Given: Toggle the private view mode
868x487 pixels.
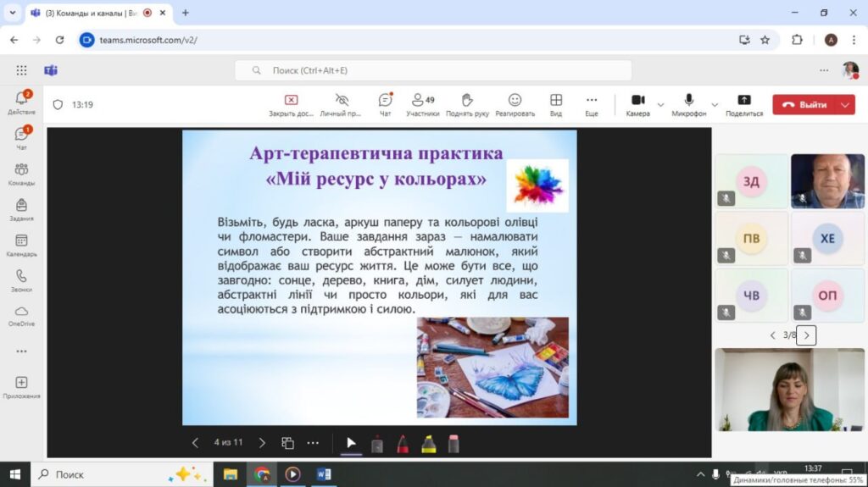Looking at the screenshot, I should tap(342, 104).
